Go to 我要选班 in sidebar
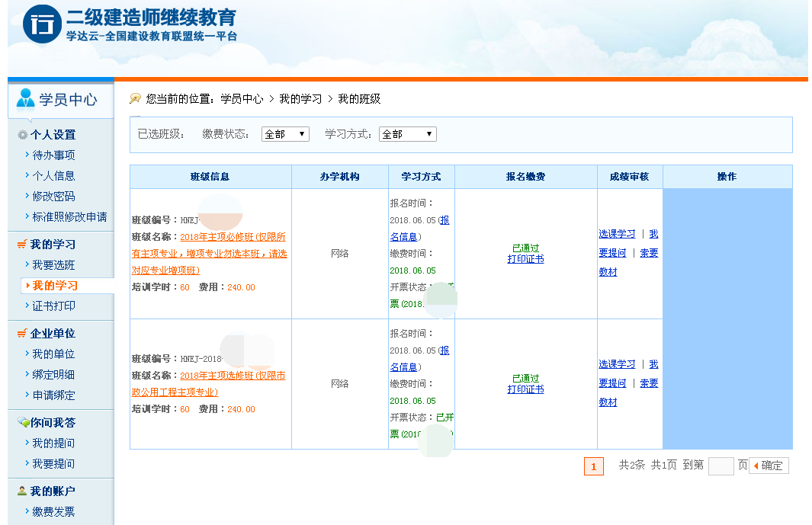This screenshot has width=812, height=525. [x=53, y=265]
